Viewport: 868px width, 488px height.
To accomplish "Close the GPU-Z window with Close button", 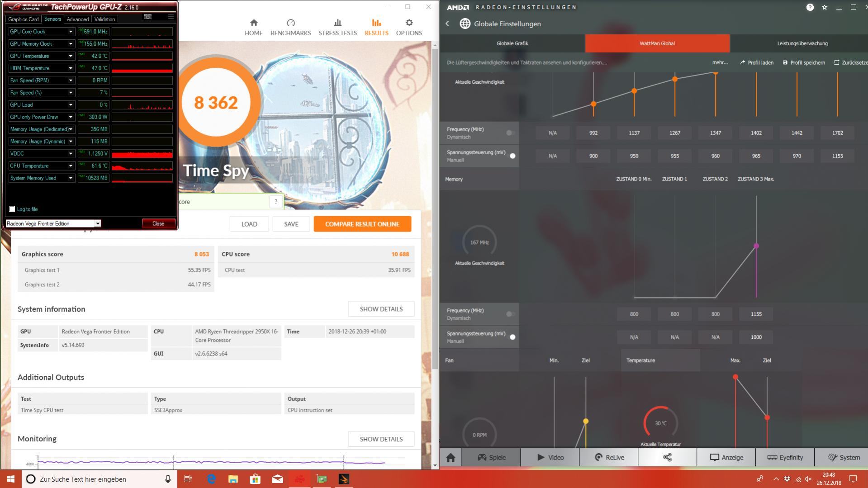I will (158, 223).
